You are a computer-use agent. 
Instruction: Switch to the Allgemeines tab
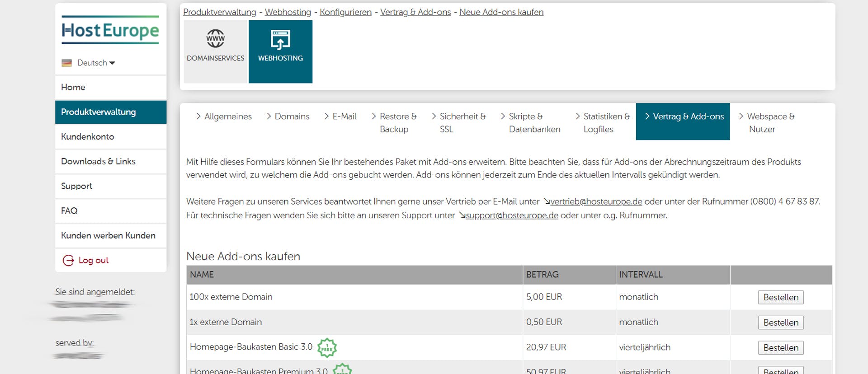(x=223, y=117)
